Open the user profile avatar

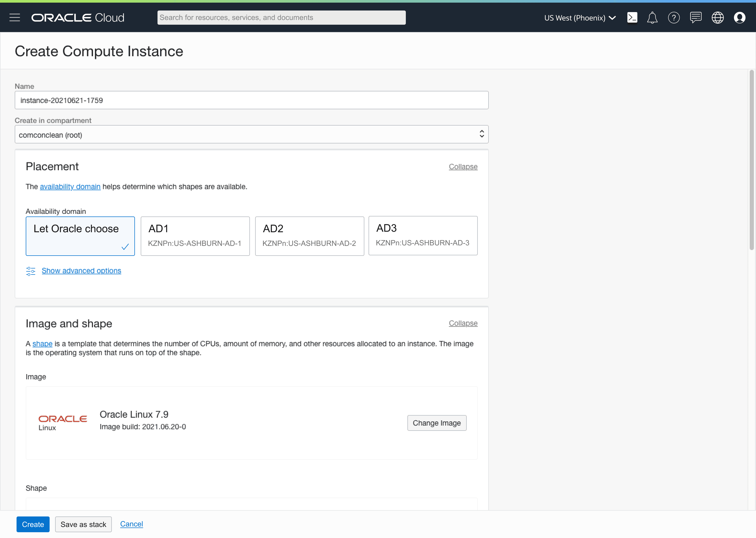tap(739, 18)
